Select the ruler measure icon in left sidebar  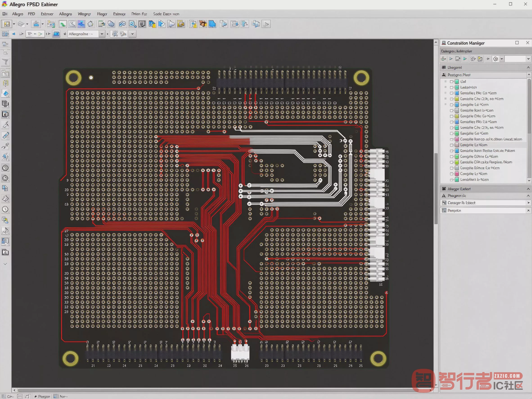click(5, 136)
